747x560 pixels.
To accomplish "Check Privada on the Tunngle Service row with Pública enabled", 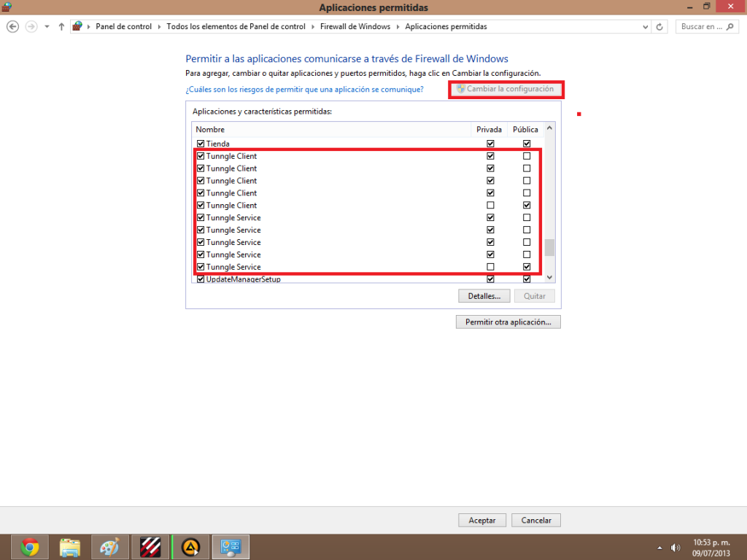I will 490,267.
